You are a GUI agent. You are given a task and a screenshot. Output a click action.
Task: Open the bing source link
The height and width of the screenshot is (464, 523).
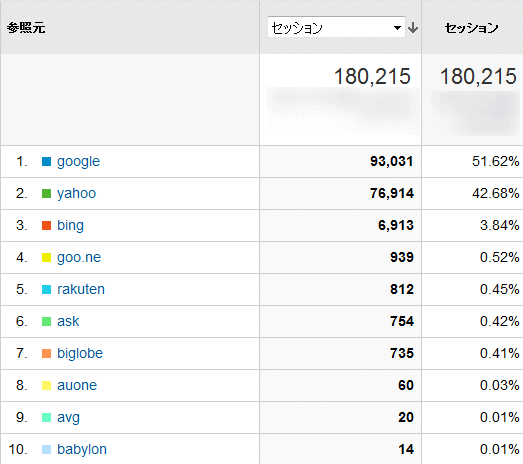tap(70, 225)
